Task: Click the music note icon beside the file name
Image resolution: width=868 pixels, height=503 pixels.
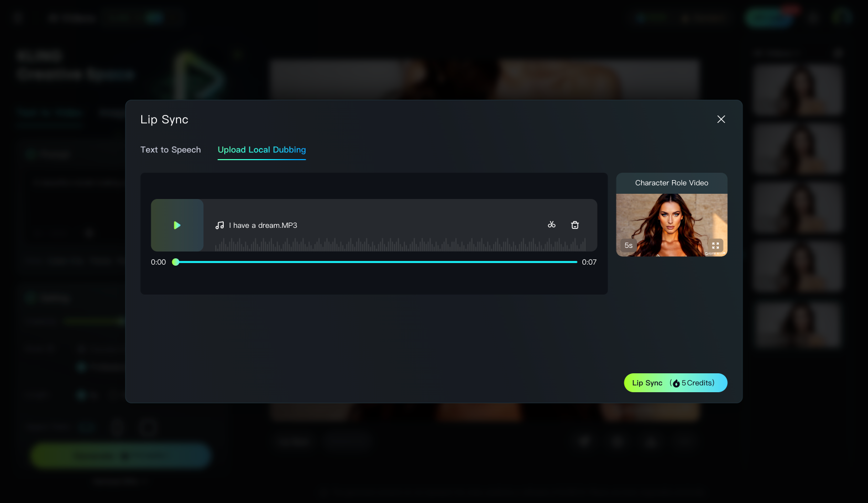Action: click(x=219, y=225)
